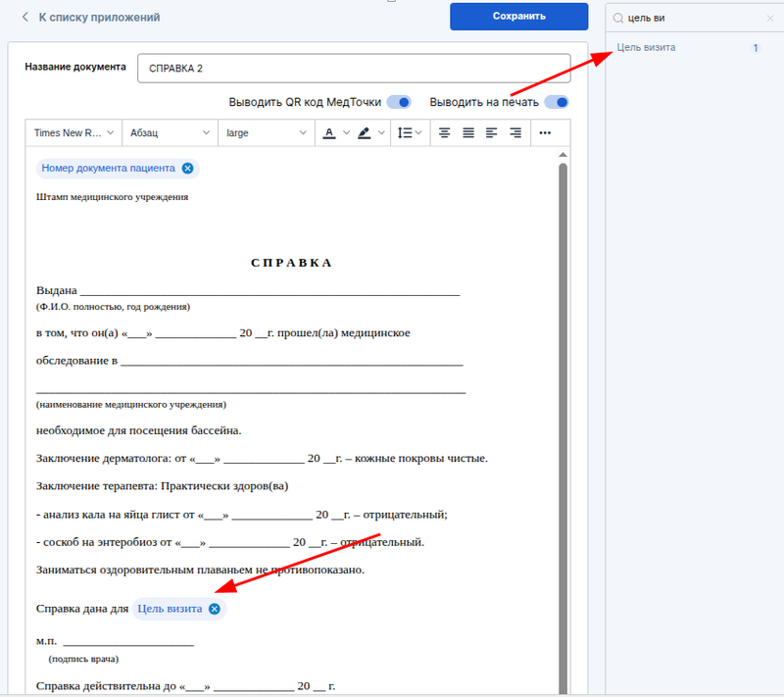Click the text (подпись врача)
The image size is (784, 697).
[83, 660]
